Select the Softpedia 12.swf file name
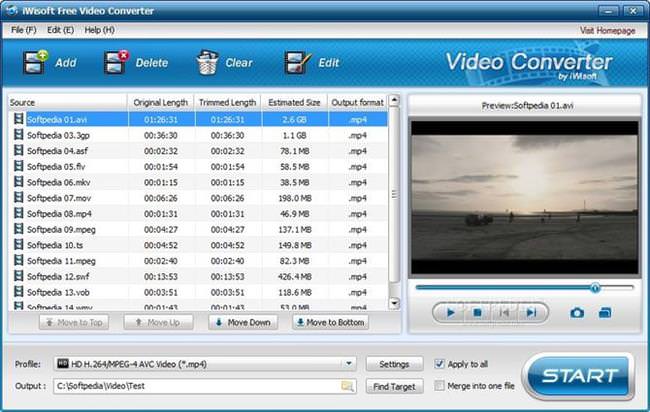Screen dimensions: 650x412 58,276
